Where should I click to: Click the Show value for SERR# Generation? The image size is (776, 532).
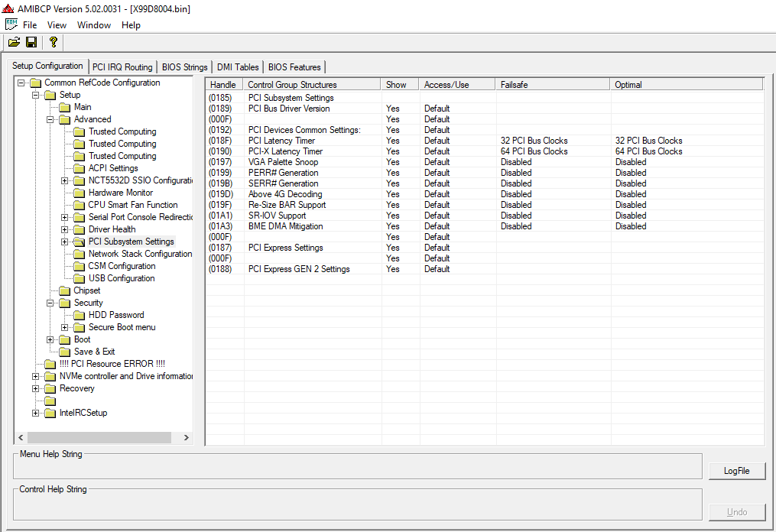393,183
